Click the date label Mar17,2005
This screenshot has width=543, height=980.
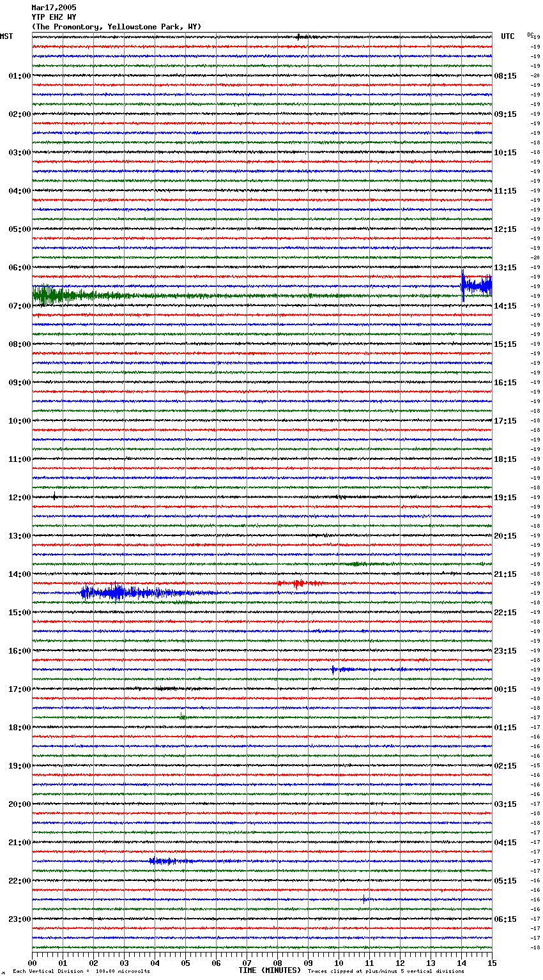(54, 8)
